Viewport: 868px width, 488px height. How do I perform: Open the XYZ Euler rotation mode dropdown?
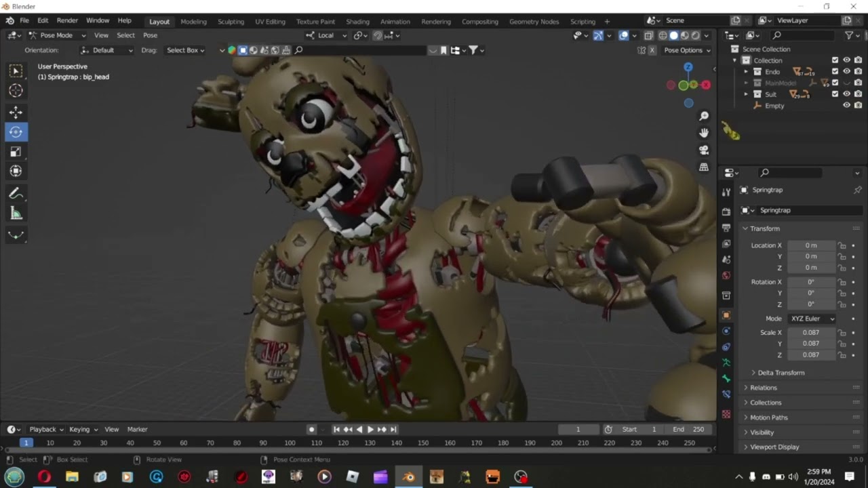[x=811, y=319]
